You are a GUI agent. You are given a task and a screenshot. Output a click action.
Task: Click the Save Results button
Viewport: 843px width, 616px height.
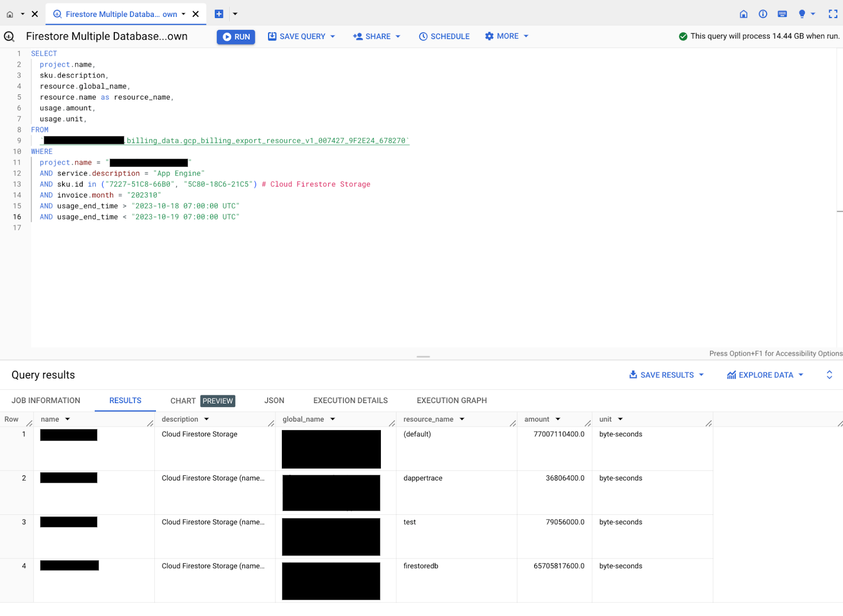point(666,375)
